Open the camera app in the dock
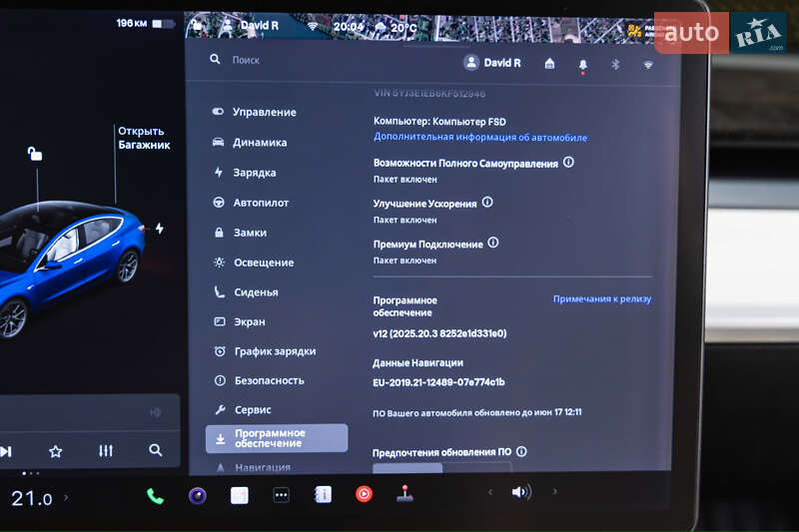Image resolution: width=799 pixels, height=532 pixels. tap(198, 495)
